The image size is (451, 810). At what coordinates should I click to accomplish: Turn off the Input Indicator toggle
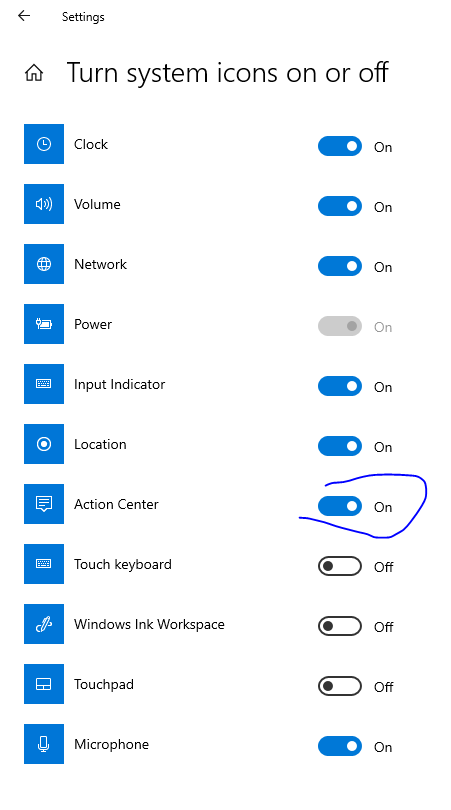click(x=340, y=386)
